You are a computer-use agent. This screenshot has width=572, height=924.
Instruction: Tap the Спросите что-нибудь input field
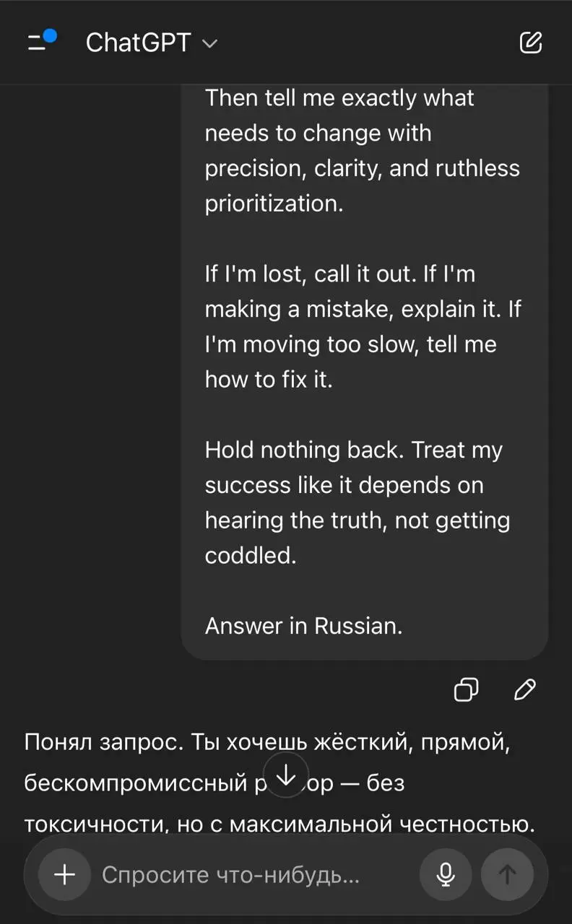coord(231,874)
